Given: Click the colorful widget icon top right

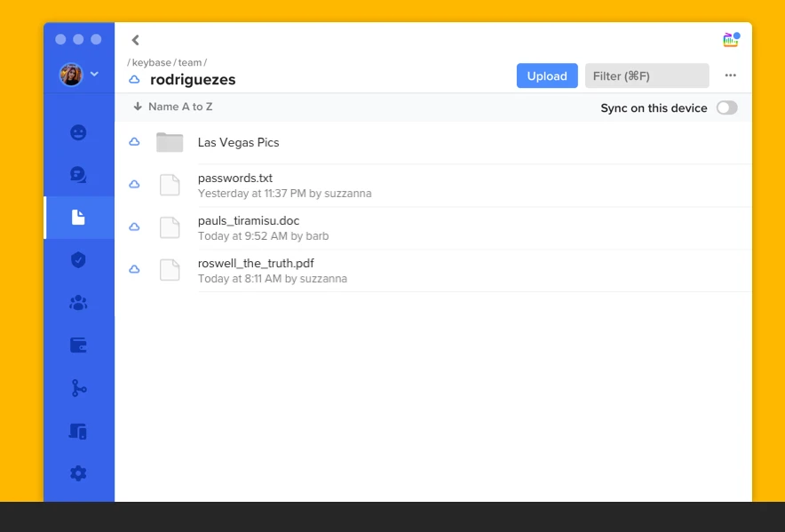Looking at the screenshot, I should pos(732,40).
